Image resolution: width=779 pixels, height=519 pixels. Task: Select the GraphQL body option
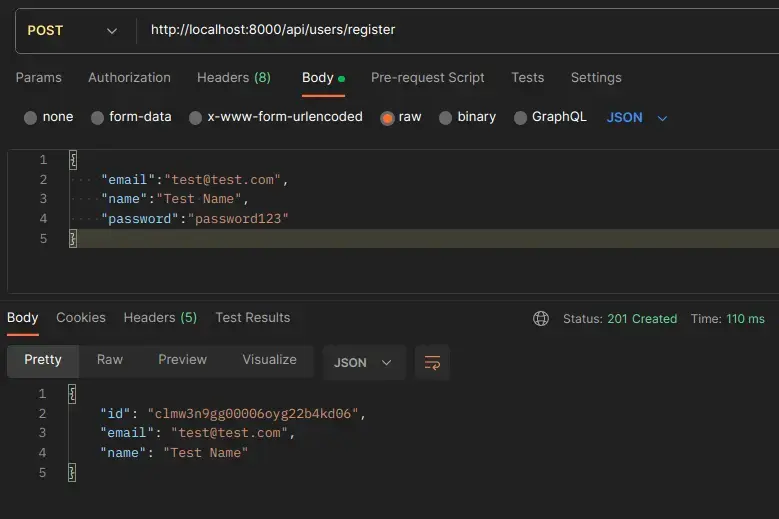[x=520, y=118]
